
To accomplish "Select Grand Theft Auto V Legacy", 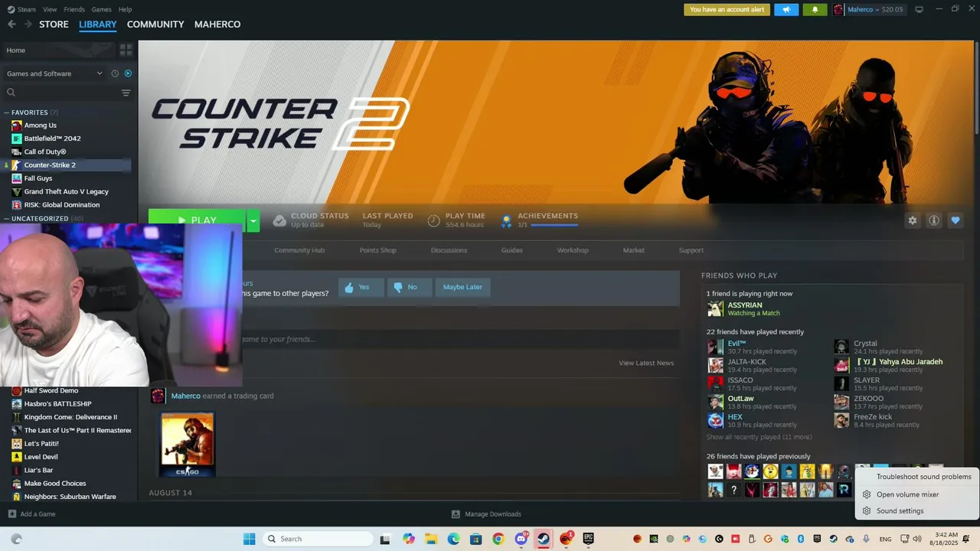I will pos(66,191).
